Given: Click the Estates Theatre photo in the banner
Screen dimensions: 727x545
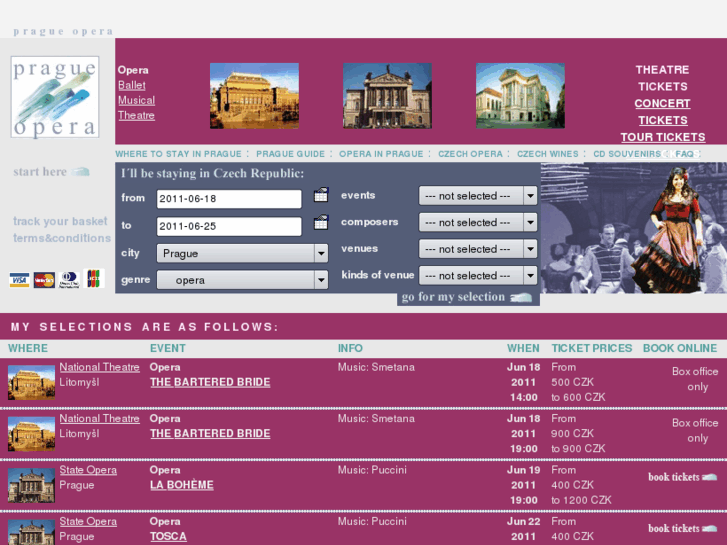Looking at the screenshot, I should [520, 96].
